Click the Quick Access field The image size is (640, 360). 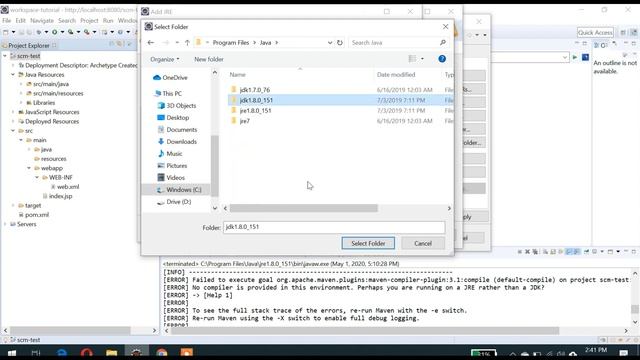[595, 33]
